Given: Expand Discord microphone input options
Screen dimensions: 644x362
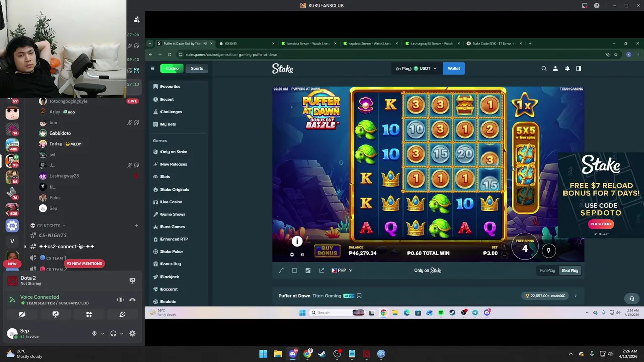Looking at the screenshot, I should pos(102,333).
